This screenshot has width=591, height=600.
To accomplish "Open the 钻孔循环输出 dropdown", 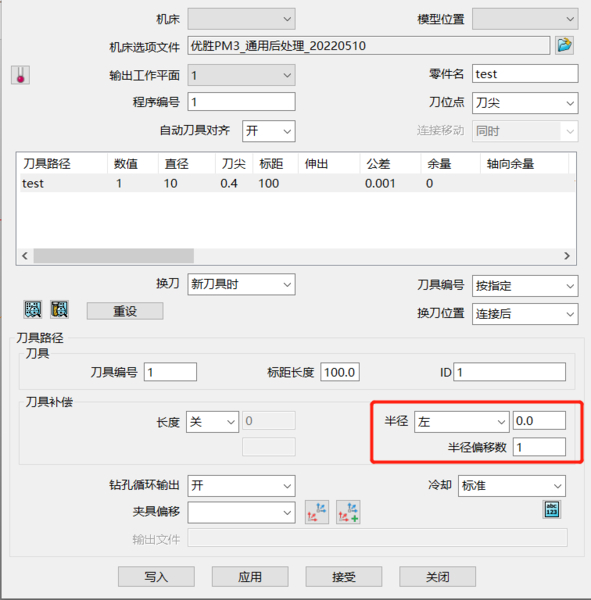I will 242,486.
